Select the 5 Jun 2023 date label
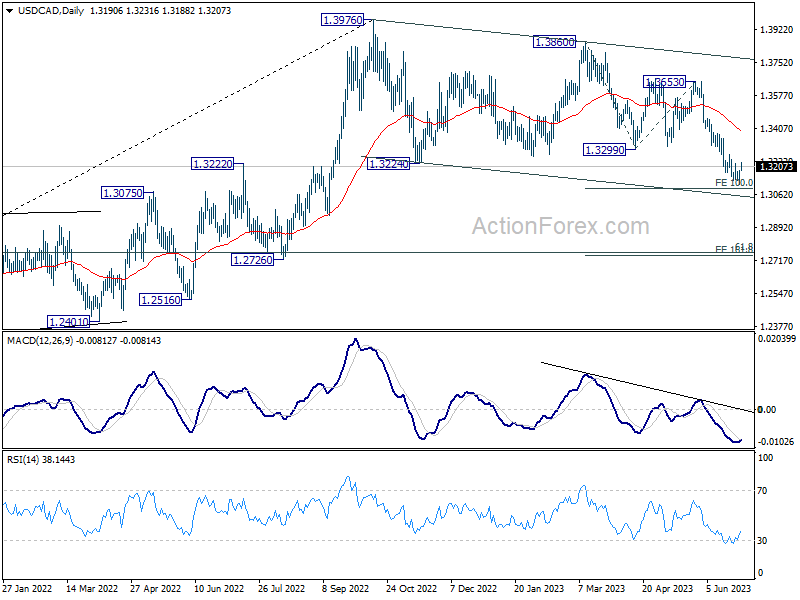Viewport: 800px width, 600px height. coord(729,588)
